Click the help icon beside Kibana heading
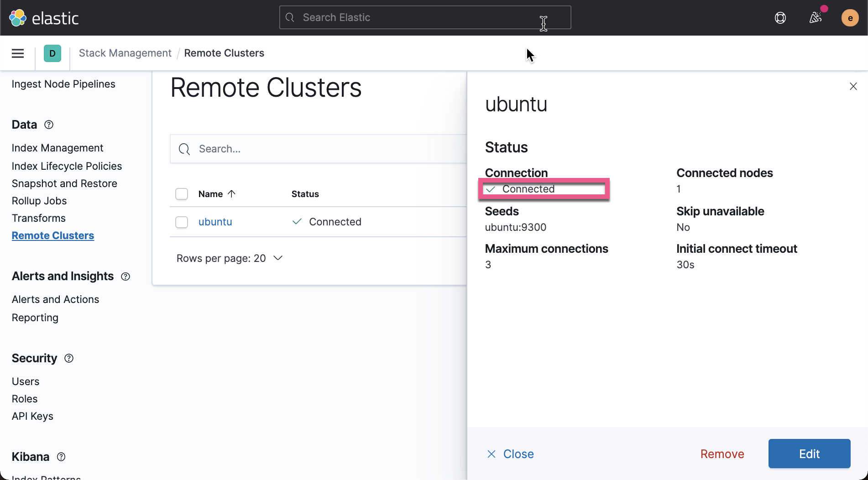The height and width of the screenshot is (480, 868). coord(61,457)
